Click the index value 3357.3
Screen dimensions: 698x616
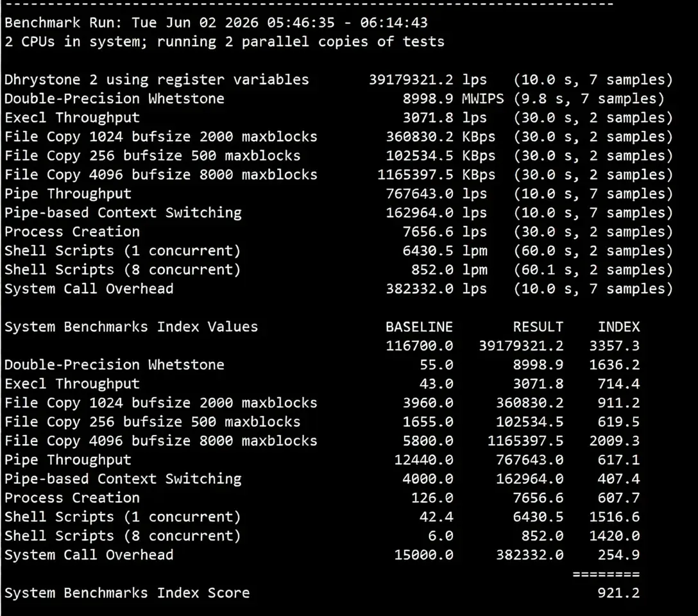click(x=615, y=346)
